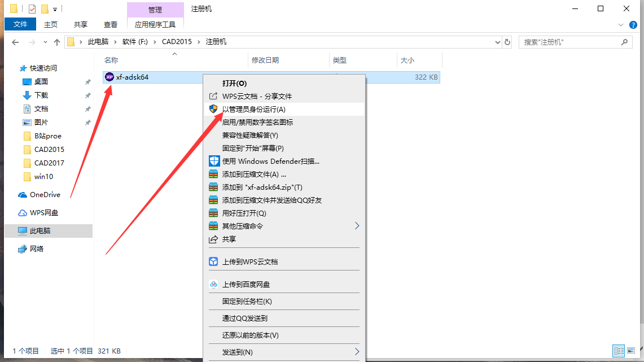Choose 添加到 "xf-adsk64.zip"(T)

click(x=284, y=187)
